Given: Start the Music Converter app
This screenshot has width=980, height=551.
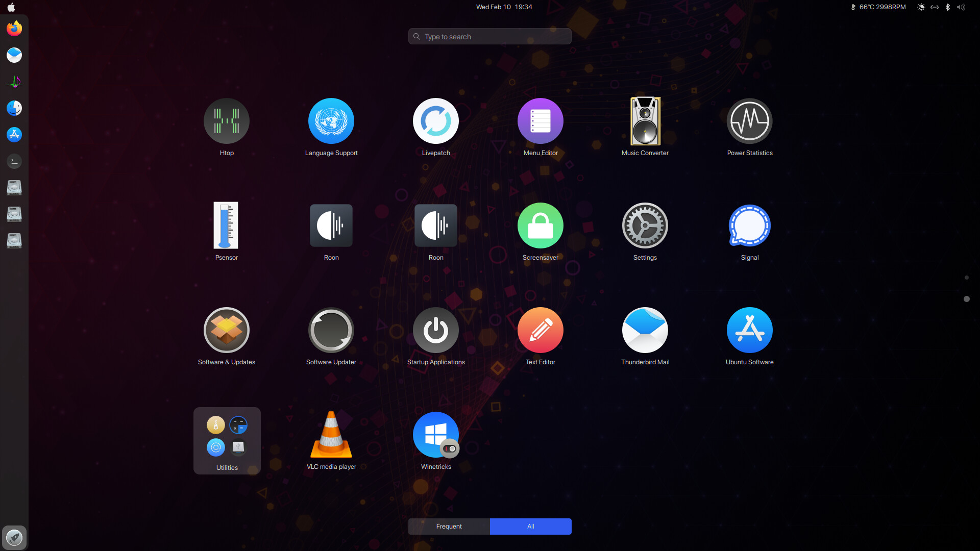Looking at the screenshot, I should (645, 121).
